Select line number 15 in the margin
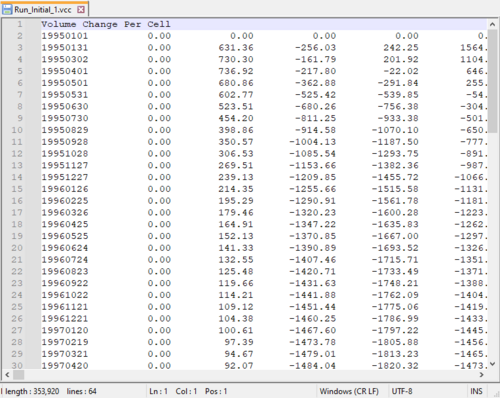This screenshot has width=500, height=398. click(x=17, y=189)
